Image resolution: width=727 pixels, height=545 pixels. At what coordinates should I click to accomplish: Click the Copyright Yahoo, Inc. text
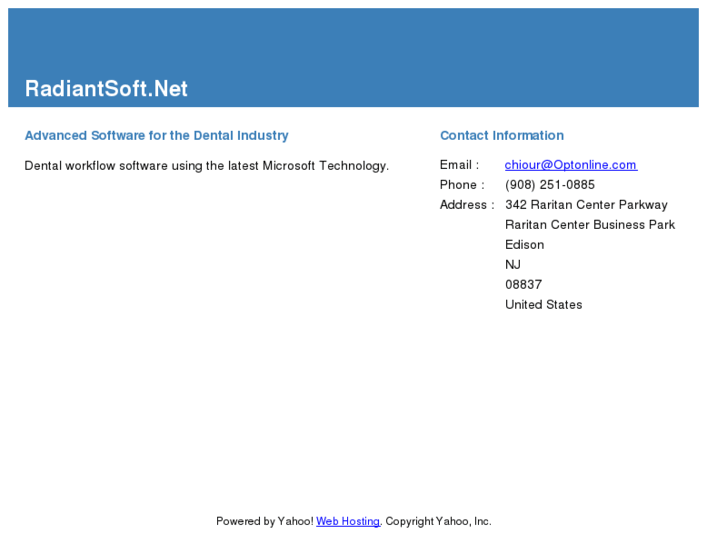click(438, 521)
